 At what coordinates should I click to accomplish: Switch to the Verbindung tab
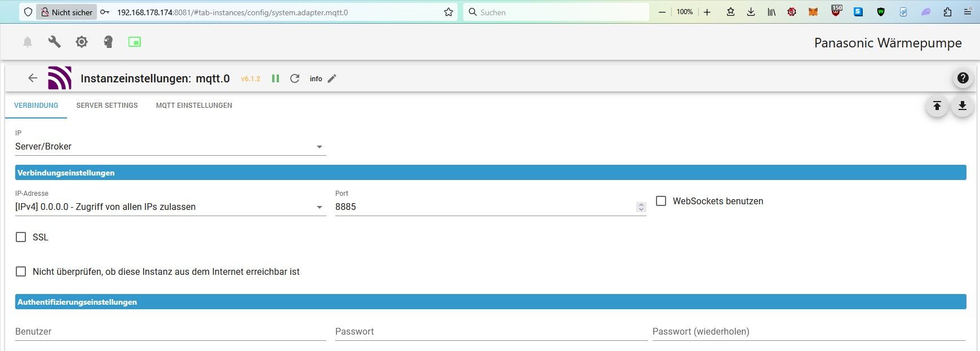pyautogui.click(x=36, y=106)
